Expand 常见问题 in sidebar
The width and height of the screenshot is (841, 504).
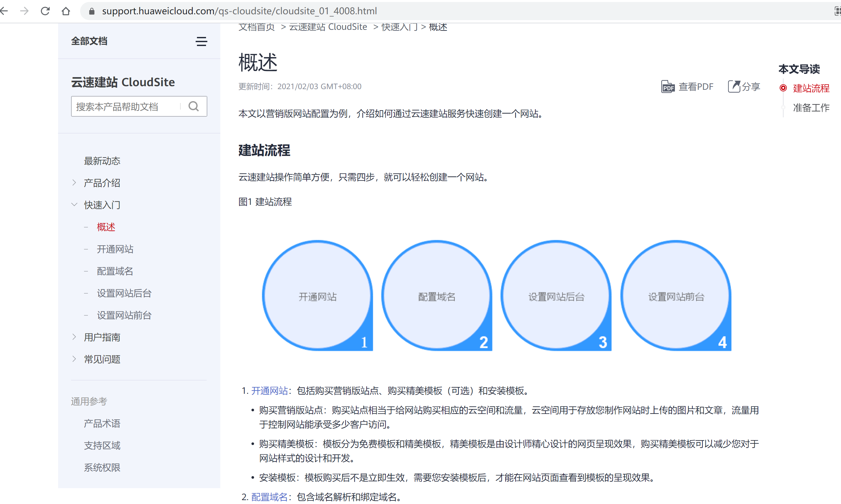(74, 359)
